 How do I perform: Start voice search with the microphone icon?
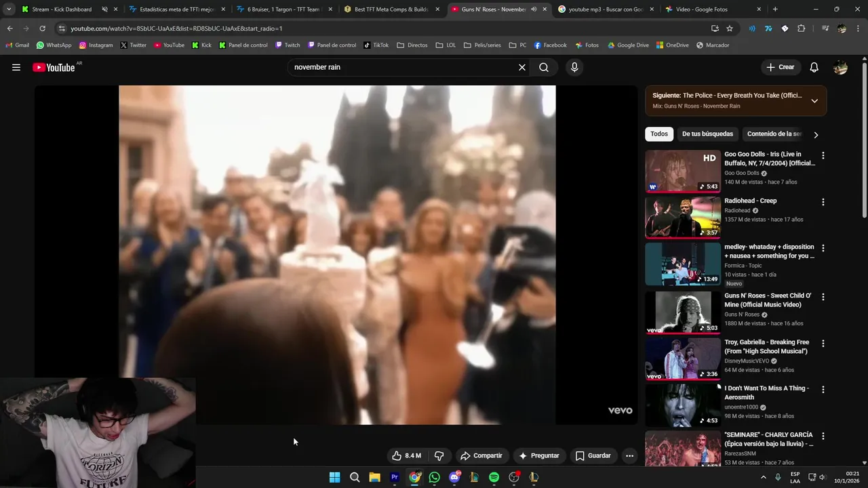574,67
